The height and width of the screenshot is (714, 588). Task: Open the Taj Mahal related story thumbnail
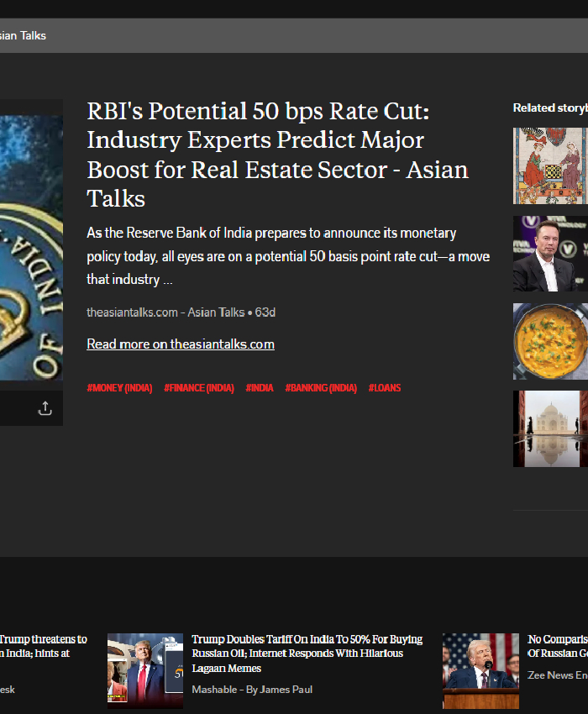point(550,429)
